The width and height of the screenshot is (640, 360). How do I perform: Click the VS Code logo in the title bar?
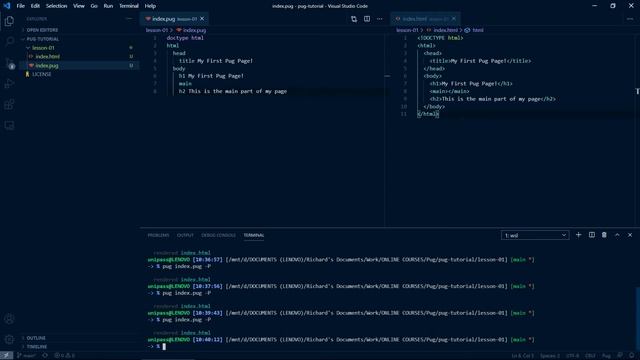pos(7,6)
